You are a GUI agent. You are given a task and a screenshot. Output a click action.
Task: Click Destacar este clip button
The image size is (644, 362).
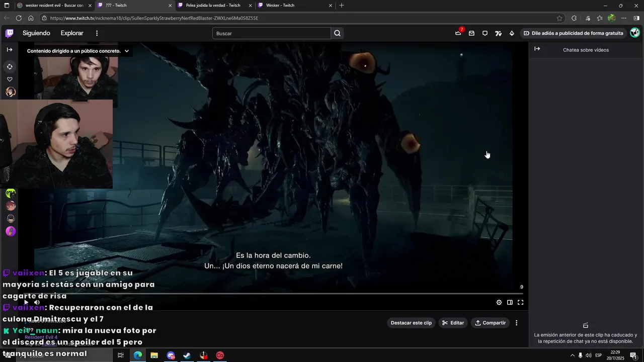pos(411,323)
